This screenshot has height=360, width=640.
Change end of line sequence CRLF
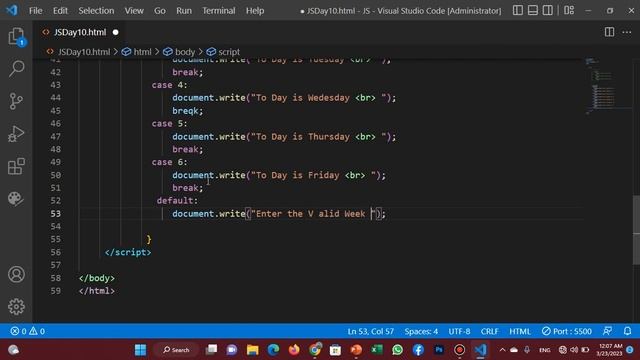[x=489, y=331]
